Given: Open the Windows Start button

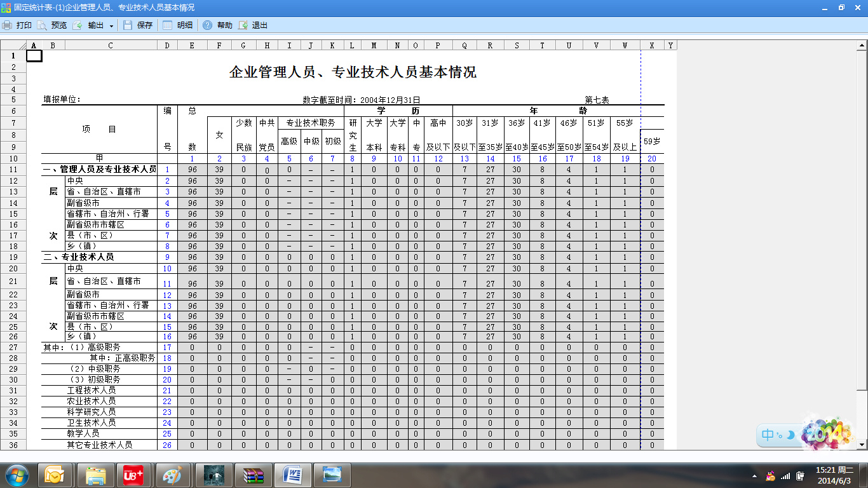Looking at the screenshot, I should tap(17, 475).
